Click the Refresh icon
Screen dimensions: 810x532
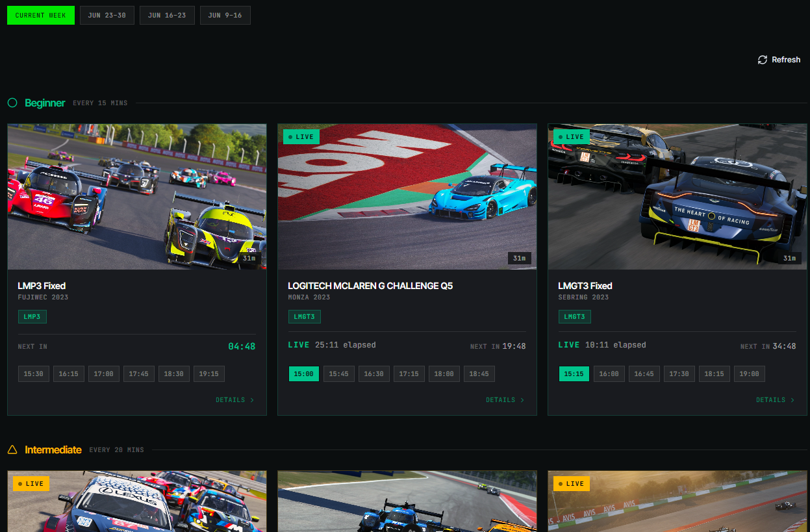tap(763, 60)
